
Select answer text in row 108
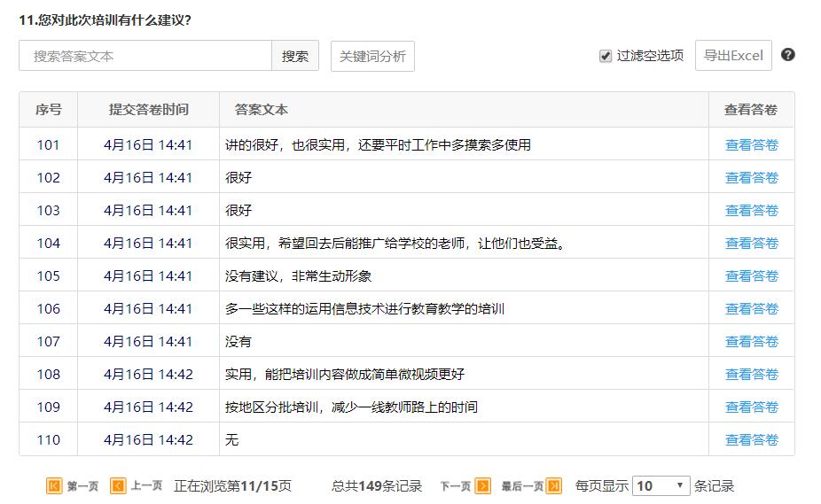point(345,375)
